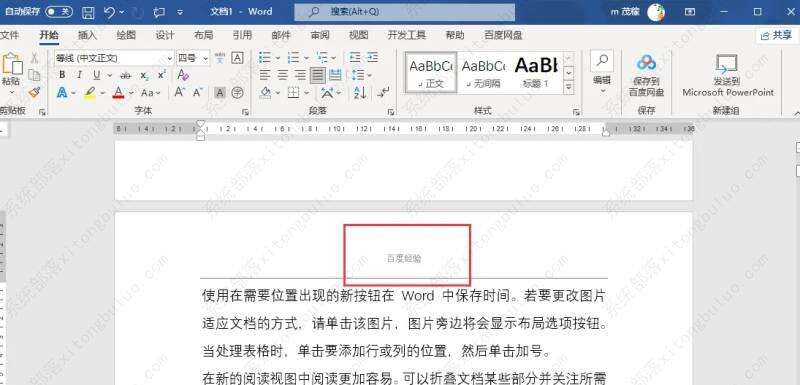Select the 无间隔 (No Spacing) style
This screenshot has height=385, width=800.
click(484, 72)
